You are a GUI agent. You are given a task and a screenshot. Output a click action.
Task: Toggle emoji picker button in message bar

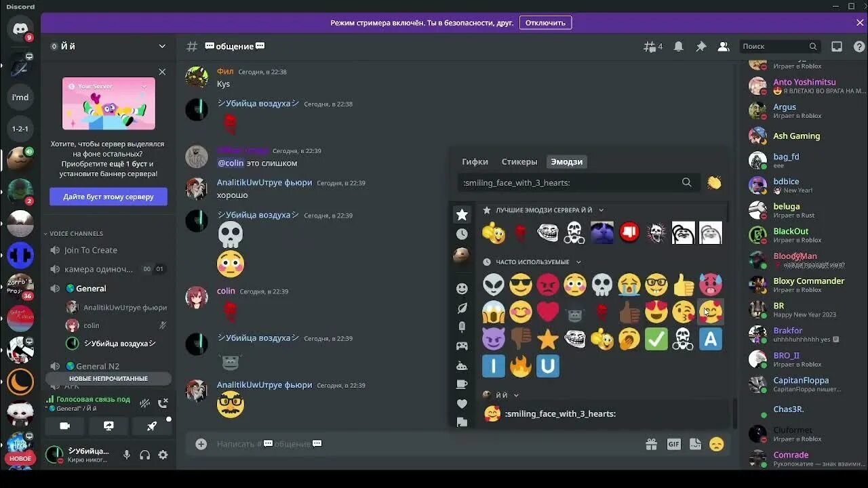(x=716, y=444)
